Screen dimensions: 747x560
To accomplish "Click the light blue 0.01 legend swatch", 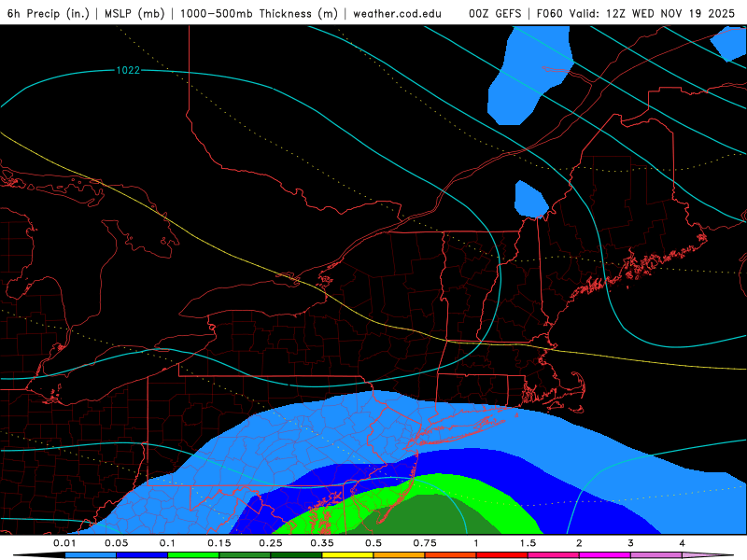I will pos(91,555).
